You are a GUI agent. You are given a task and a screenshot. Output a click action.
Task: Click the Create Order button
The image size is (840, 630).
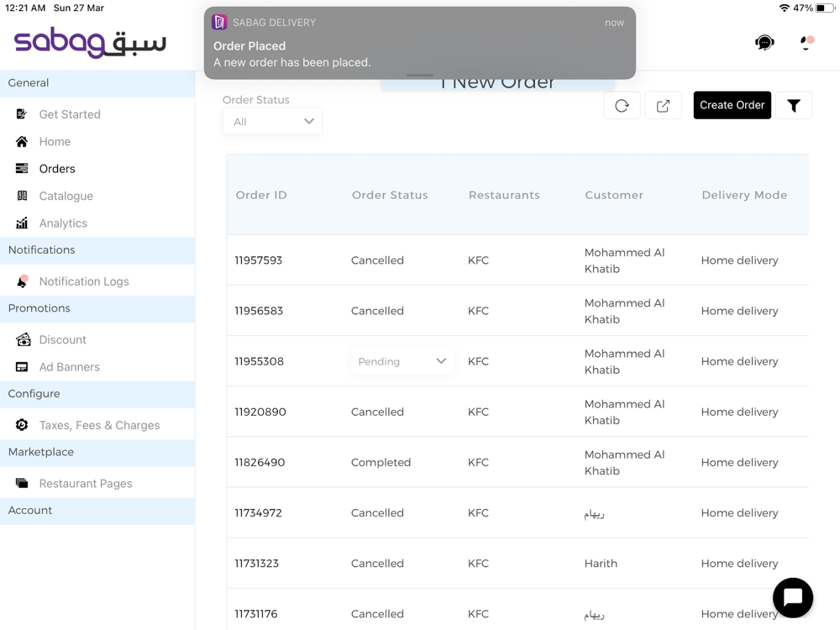click(732, 105)
